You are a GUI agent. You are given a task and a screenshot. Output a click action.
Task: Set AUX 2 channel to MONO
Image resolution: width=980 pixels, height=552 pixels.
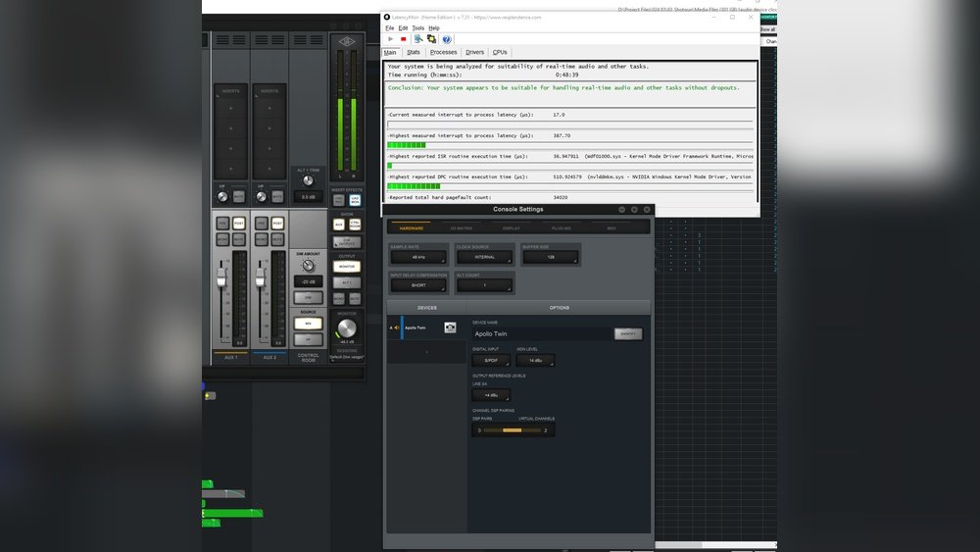(x=262, y=239)
